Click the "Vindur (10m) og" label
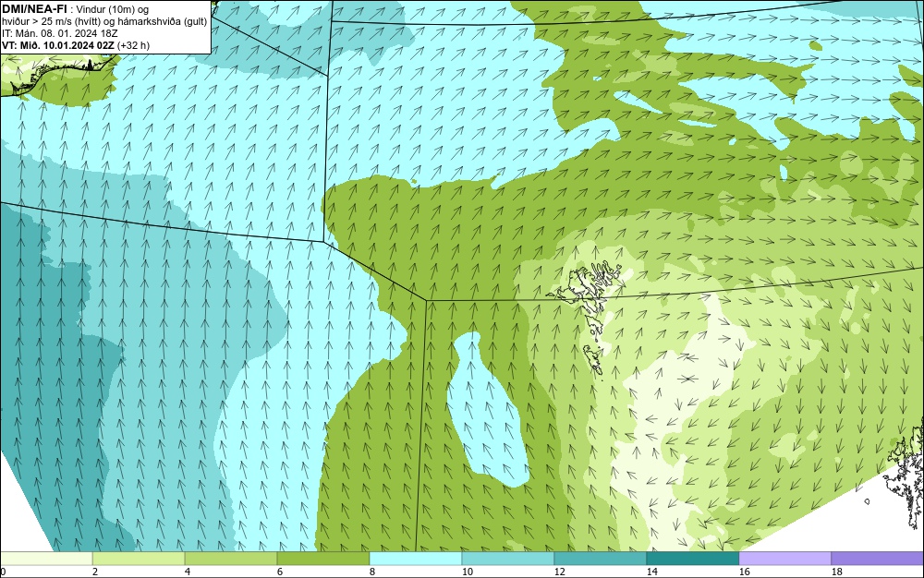Image resolution: width=924 pixels, height=578 pixels. 113,9
